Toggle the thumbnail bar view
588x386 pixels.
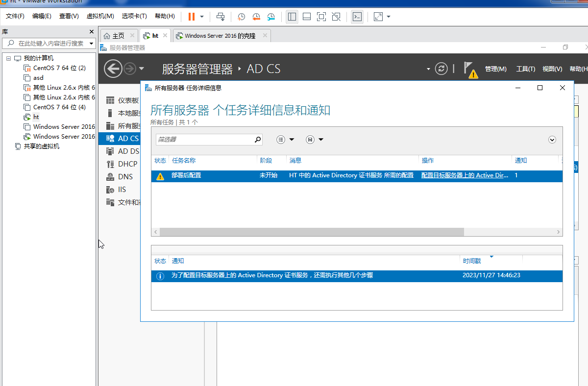[x=307, y=17]
